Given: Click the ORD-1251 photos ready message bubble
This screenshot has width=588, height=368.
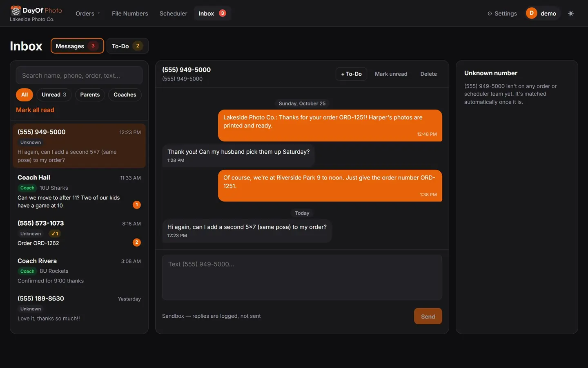Looking at the screenshot, I should pyautogui.click(x=330, y=125).
